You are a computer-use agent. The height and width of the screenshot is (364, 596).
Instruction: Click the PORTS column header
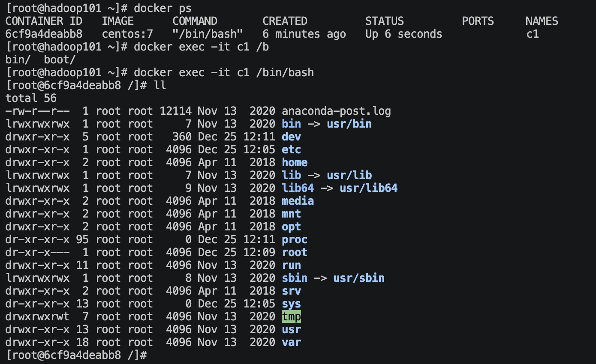click(x=478, y=21)
